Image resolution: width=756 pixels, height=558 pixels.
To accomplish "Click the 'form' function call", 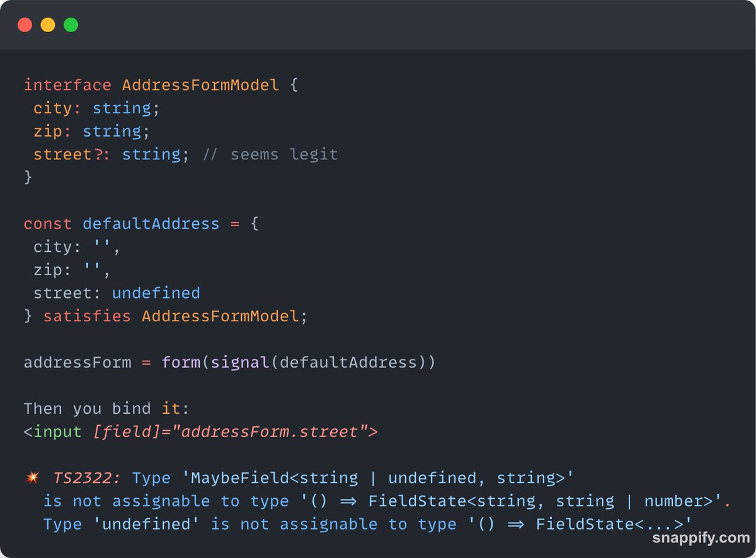I will (x=181, y=363).
